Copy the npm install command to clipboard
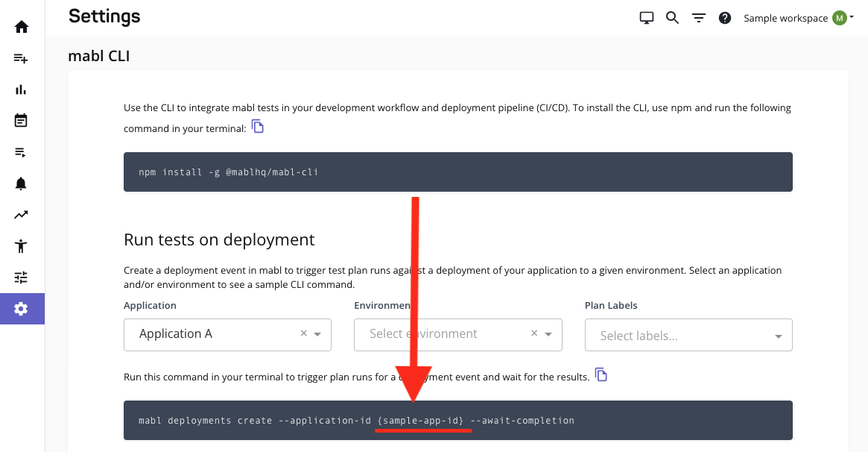This screenshot has height=452, width=868. point(257,126)
